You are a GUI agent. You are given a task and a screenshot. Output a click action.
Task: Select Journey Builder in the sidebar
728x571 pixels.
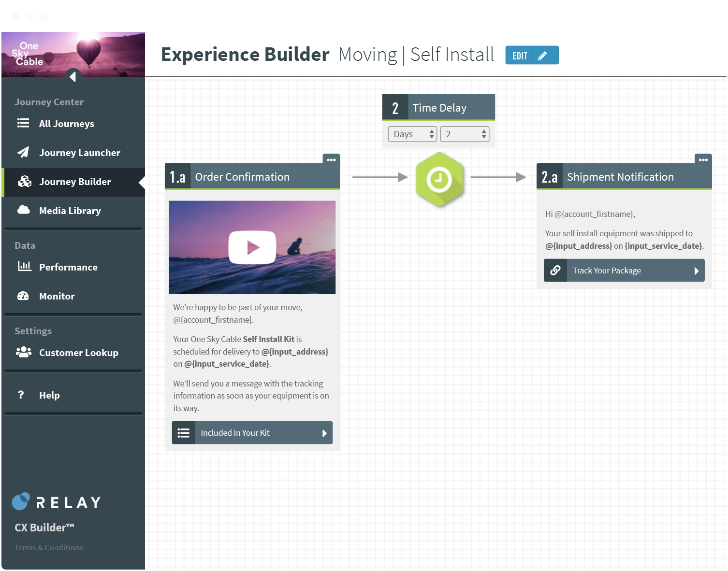point(75,182)
